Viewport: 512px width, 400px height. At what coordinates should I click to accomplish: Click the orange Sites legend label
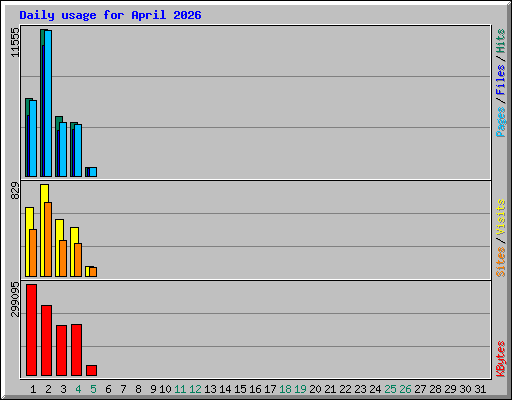[x=501, y=262]
